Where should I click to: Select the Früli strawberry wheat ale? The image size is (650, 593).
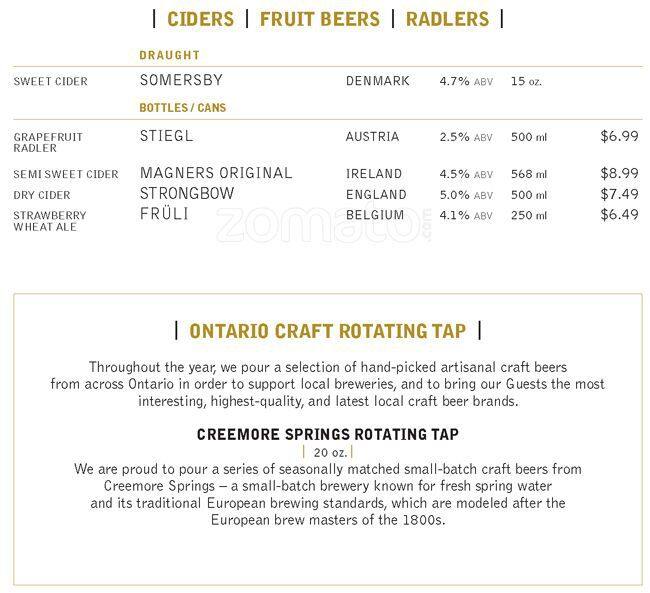pyautogui.click(x=164, y=214)
